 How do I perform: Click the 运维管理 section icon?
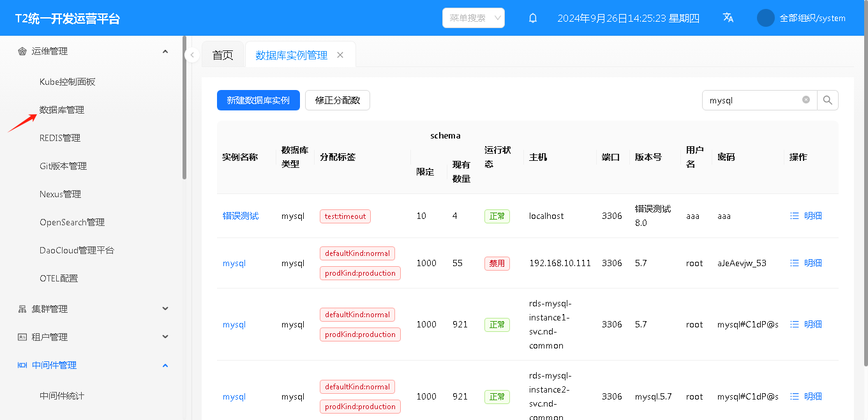coord(22,51)
